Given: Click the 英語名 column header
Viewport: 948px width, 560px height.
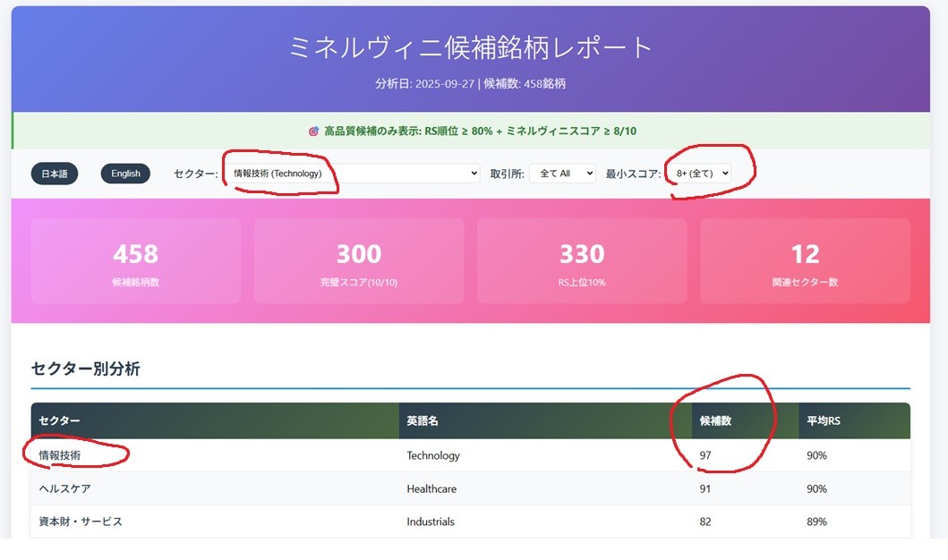Looking at the screenshot, I should tap(423, 420).
